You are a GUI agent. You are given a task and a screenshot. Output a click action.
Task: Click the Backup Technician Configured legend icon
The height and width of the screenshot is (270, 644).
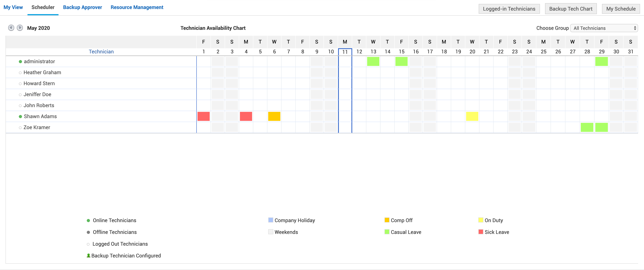[x=88, y=255]
